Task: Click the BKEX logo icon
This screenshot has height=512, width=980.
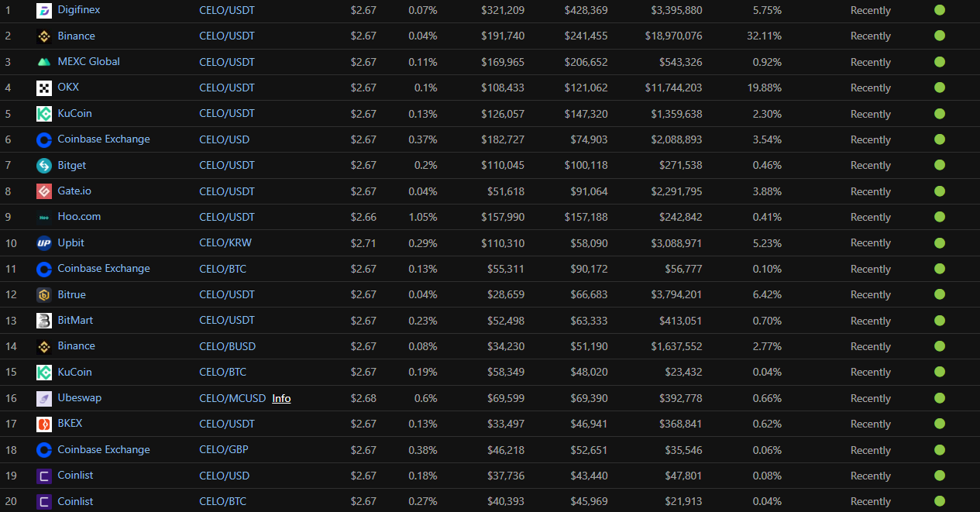Action: (44, 424)
